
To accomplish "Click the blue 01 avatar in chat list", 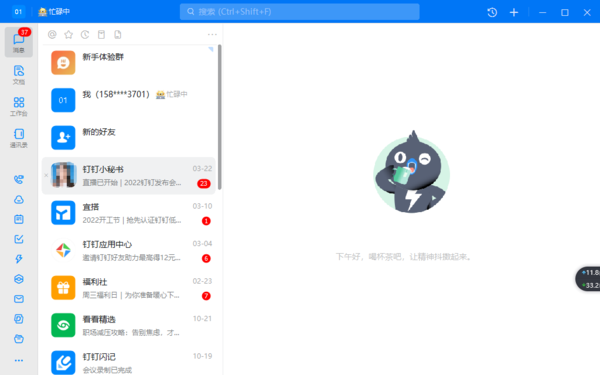I will click(x=63, y=100).
